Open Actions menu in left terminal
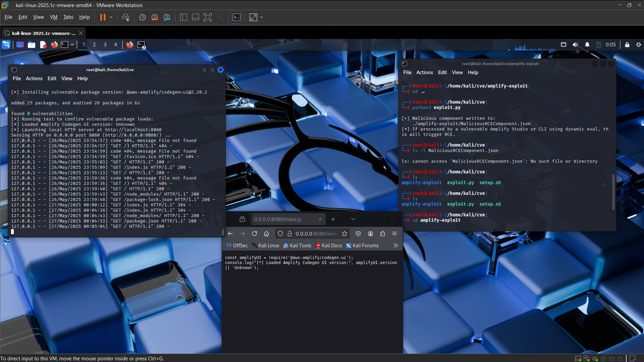Screen dimensions: 644x362 pyautogui.click(x=34, y=79)
